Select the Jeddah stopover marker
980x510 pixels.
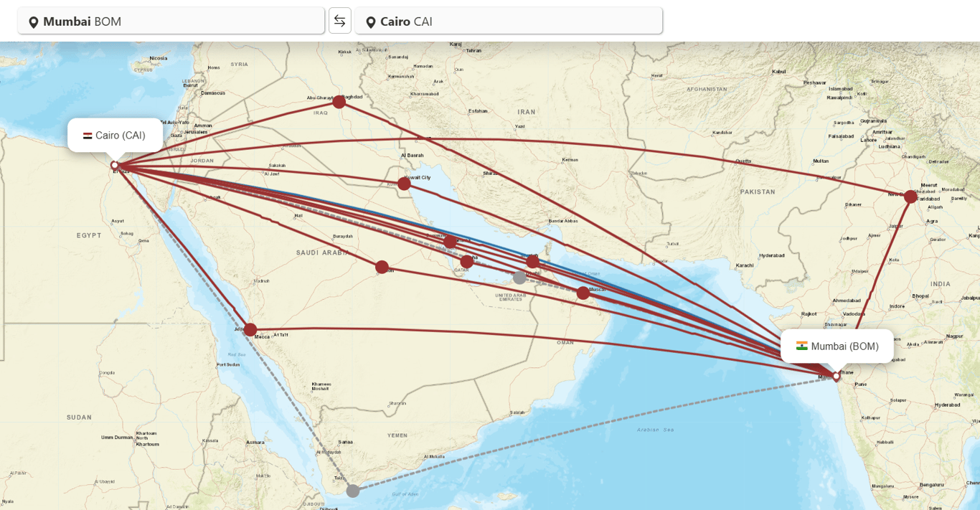click(250, 330)
